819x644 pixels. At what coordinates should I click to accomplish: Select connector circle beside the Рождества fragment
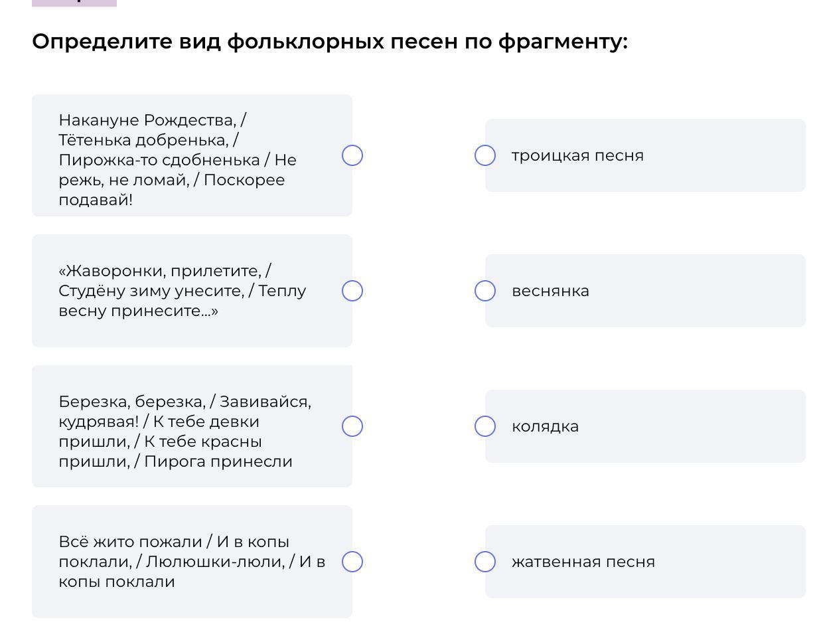coord(352,155)
